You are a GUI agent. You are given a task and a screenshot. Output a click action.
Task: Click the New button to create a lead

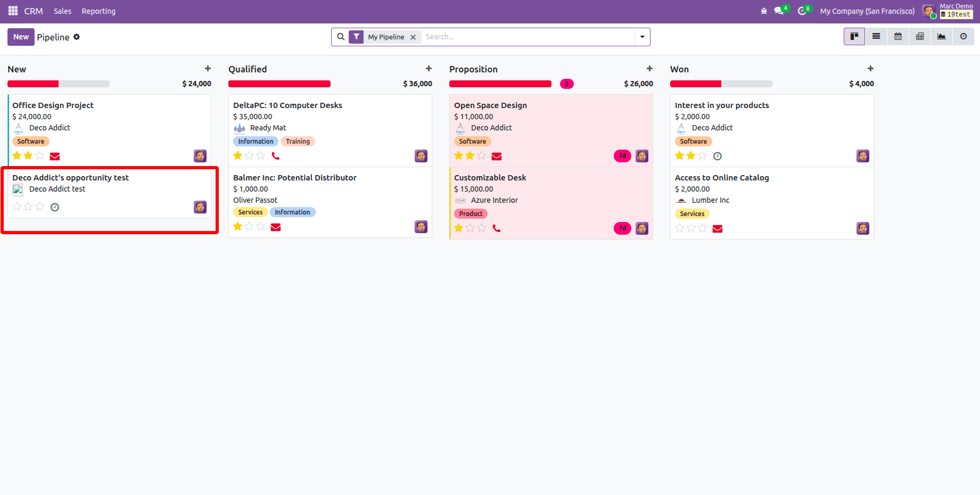[21, 37]
